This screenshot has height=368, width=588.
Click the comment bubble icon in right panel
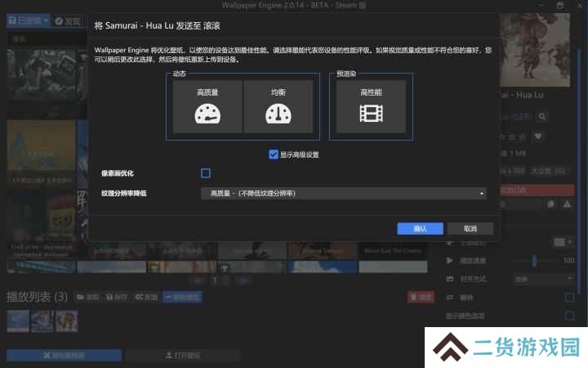point(551,204)
